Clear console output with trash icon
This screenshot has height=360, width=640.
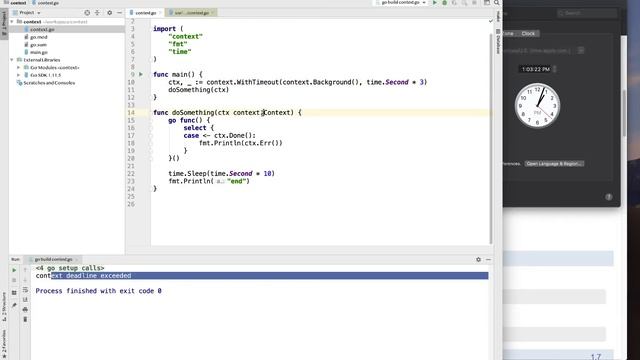coord(25,319)
